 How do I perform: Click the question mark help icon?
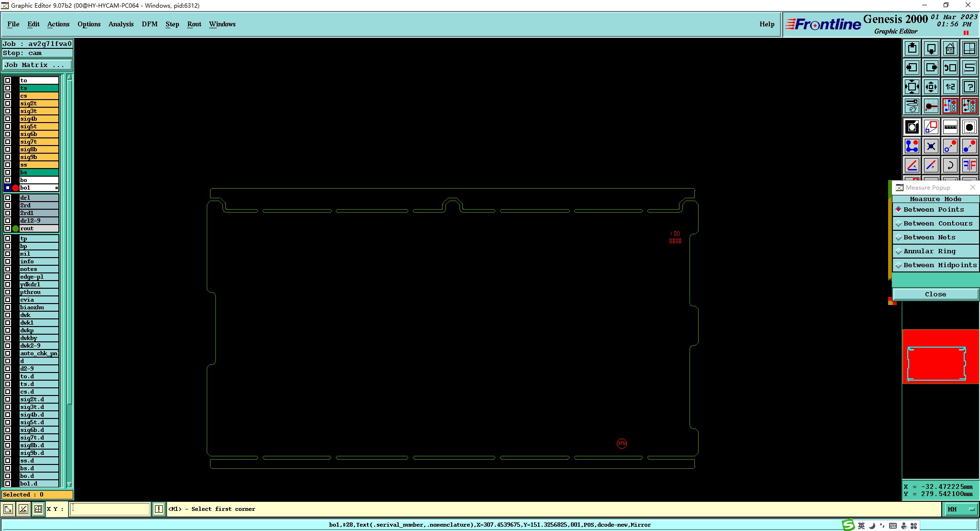pyautogui.click(x=969, y=87)
